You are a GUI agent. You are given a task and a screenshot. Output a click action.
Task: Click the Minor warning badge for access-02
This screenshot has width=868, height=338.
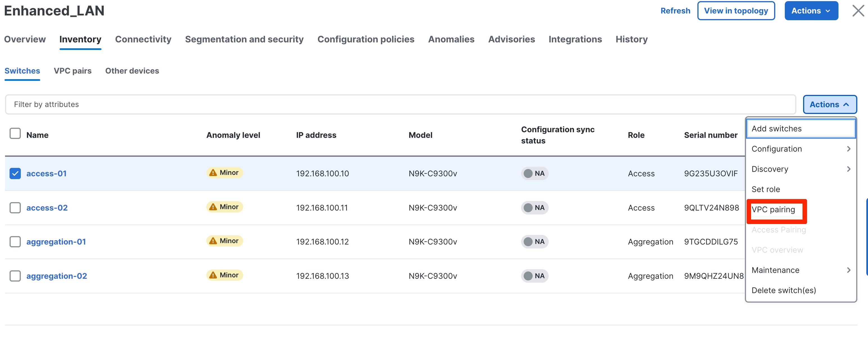tap(224, 207)
